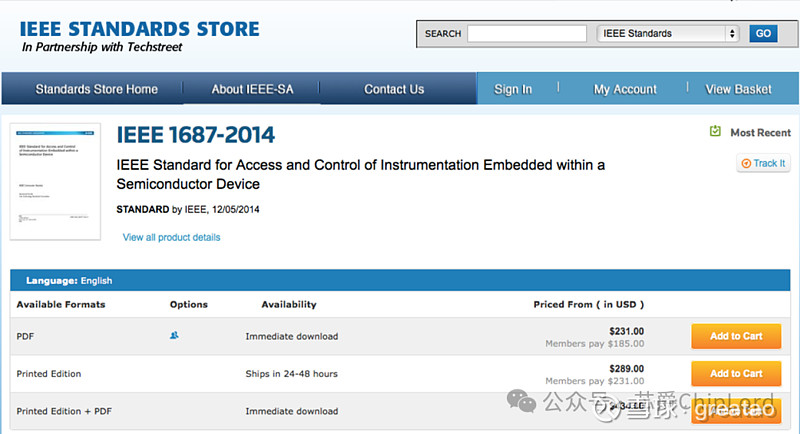Go to Standards Store Home tab
The height and width of the screenshot is (434, 800).
96,89
